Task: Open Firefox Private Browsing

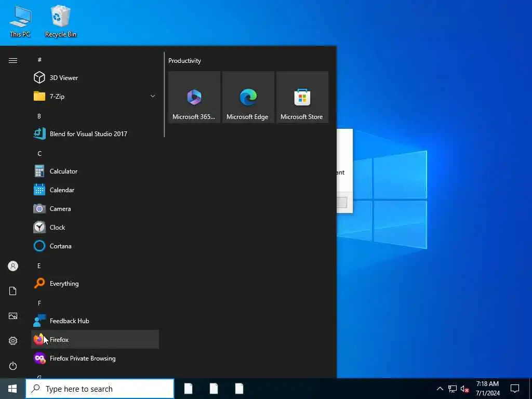Action: coord(95,358)
